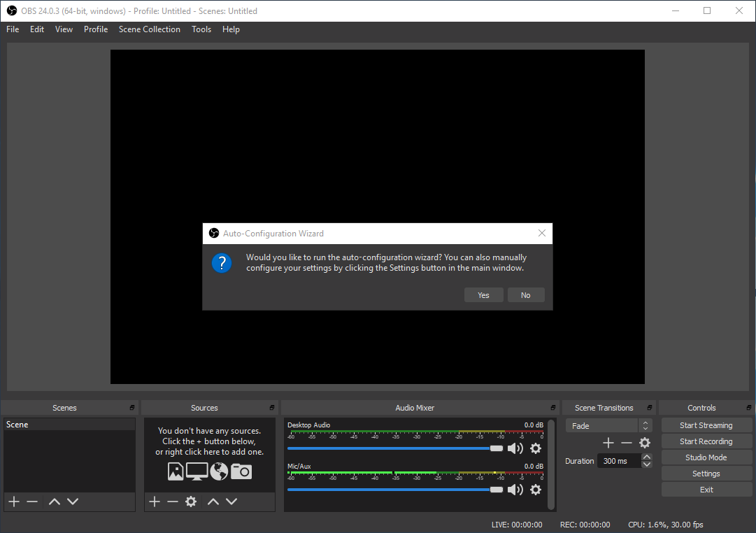
Task: Move scene up with arrow icon
Action: (x=55, y=502)
